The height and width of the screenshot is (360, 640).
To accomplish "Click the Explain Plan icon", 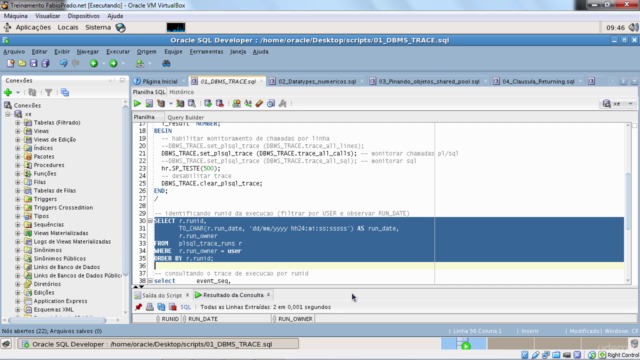I will pos(161,104).
